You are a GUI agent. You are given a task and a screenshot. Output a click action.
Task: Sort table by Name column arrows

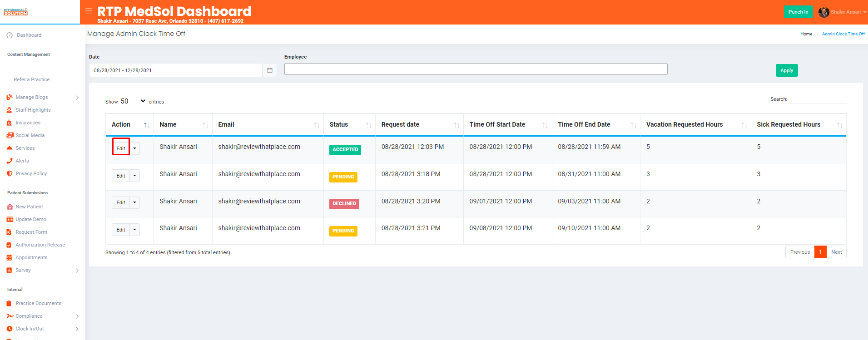point(205,125)
